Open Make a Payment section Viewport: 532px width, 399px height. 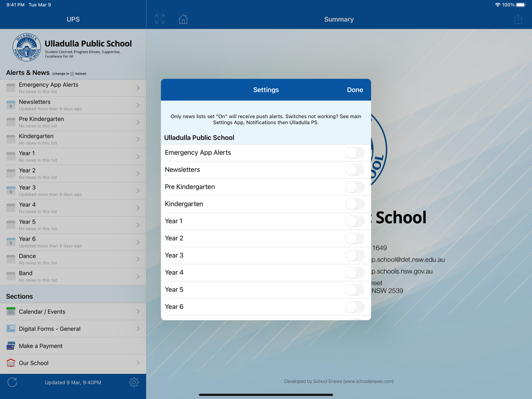tap(73, 346)
